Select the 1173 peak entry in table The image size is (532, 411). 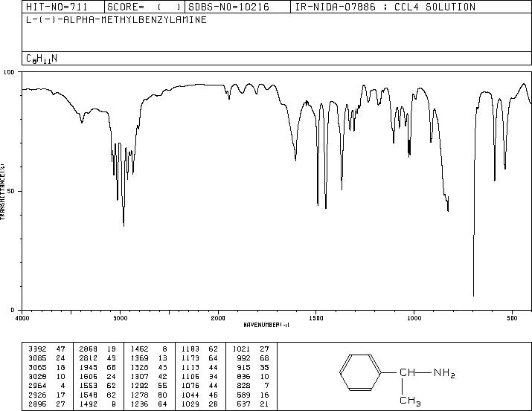coord(200,358)
